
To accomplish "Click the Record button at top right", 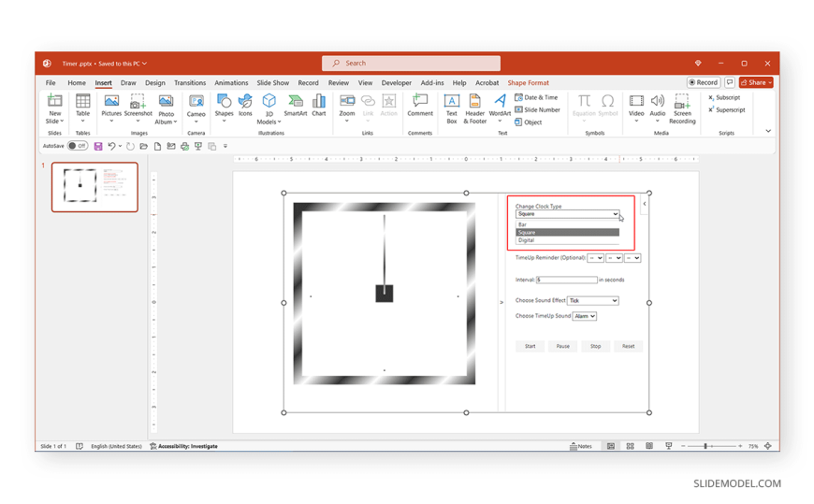I will coord(703,82).
